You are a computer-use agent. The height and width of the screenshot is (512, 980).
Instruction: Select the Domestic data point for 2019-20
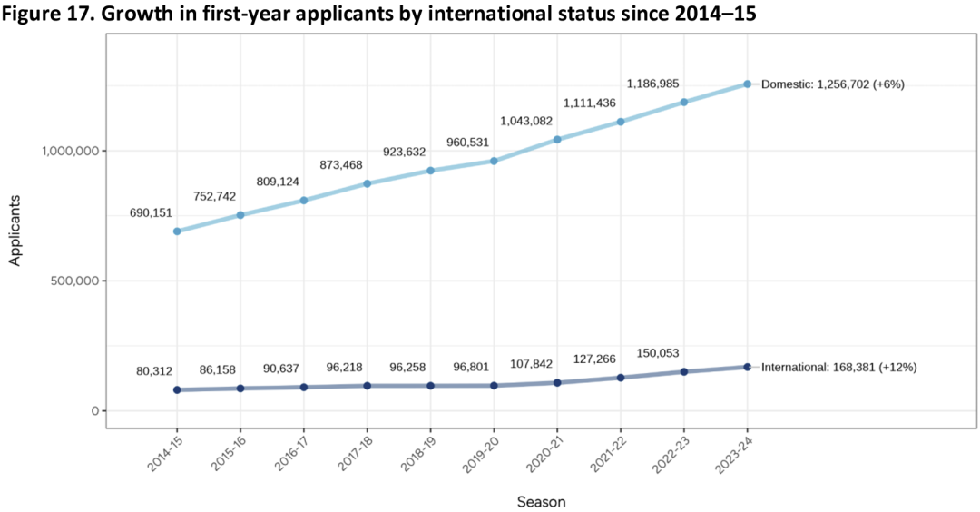tap(494, 161)
